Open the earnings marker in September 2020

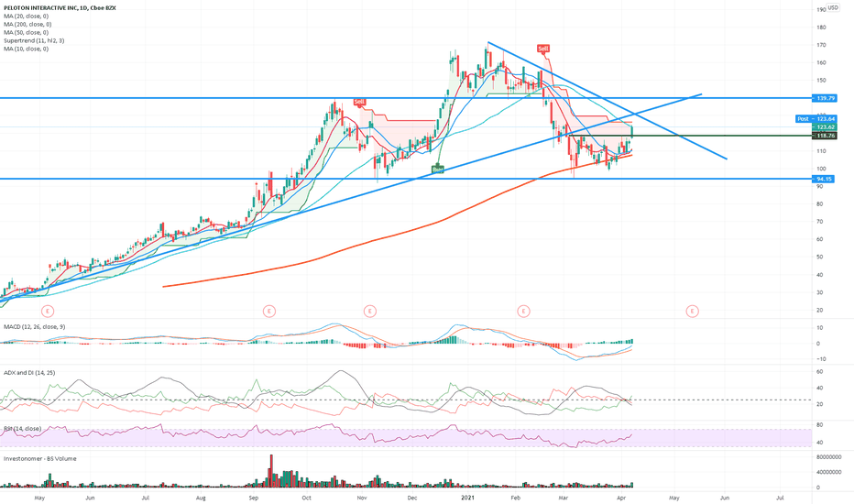click(x=269, y=312)
